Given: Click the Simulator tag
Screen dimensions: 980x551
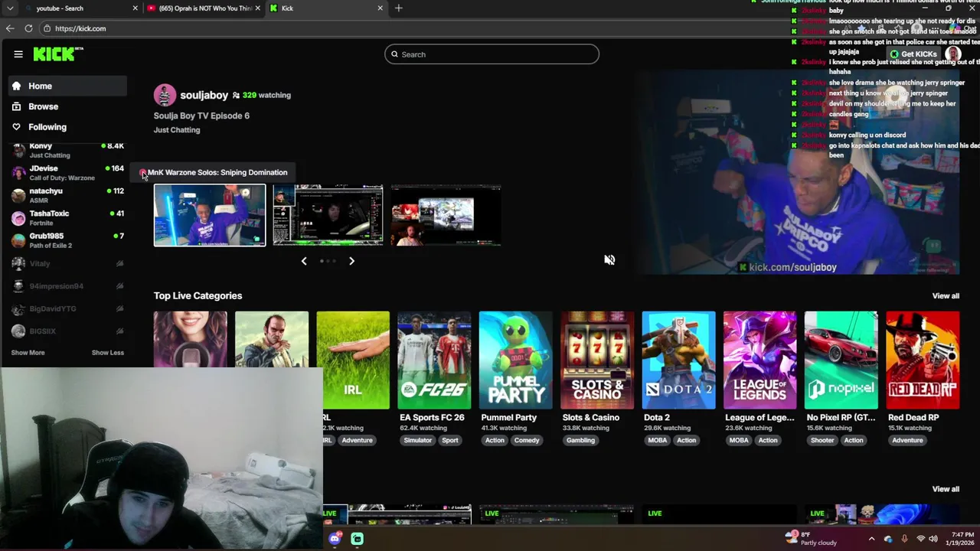Looking at the screenshot, I should [x=418, y=441].
